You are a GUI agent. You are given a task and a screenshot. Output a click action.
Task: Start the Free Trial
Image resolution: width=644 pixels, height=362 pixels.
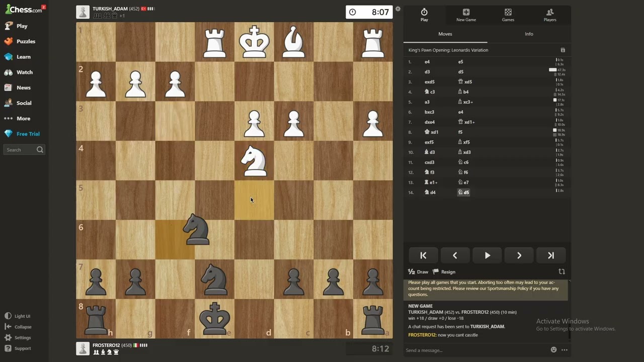(28, 134)
